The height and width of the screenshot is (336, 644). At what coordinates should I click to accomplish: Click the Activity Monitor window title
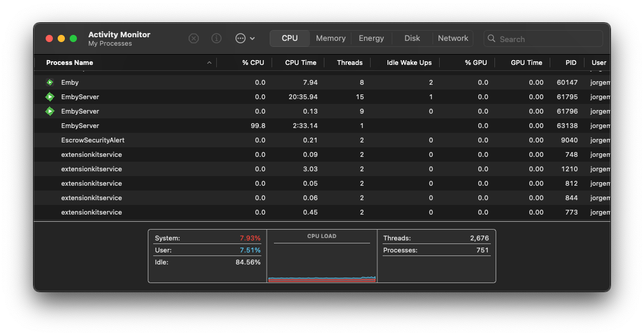click(119, 34)
